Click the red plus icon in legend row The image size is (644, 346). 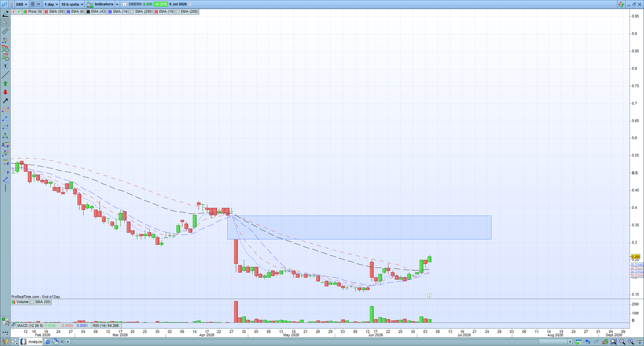coord(13,11)
